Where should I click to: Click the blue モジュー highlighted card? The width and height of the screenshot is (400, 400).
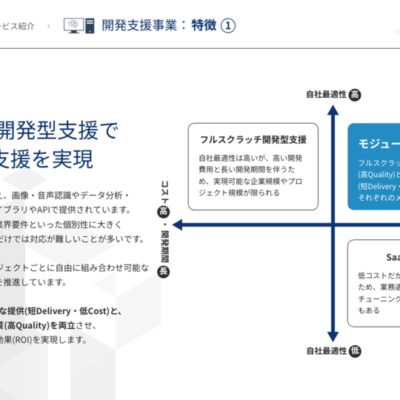(x=374, y=167)
